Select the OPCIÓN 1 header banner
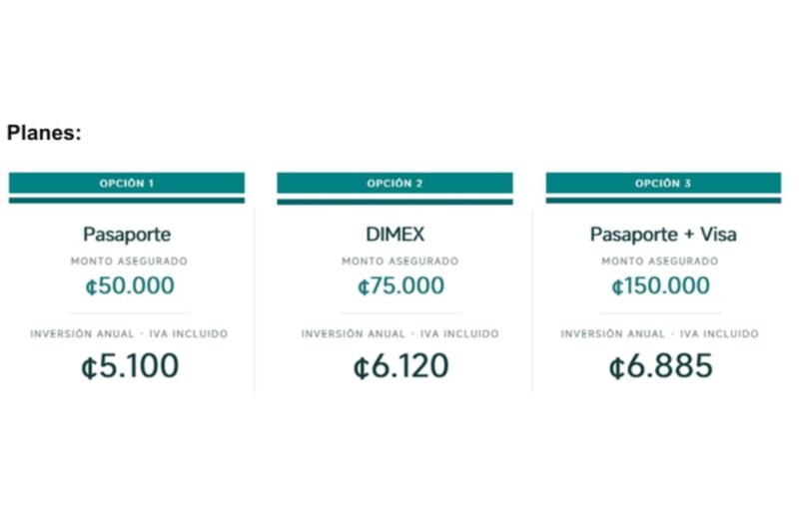Screen dimensions: 799x532 127,183
